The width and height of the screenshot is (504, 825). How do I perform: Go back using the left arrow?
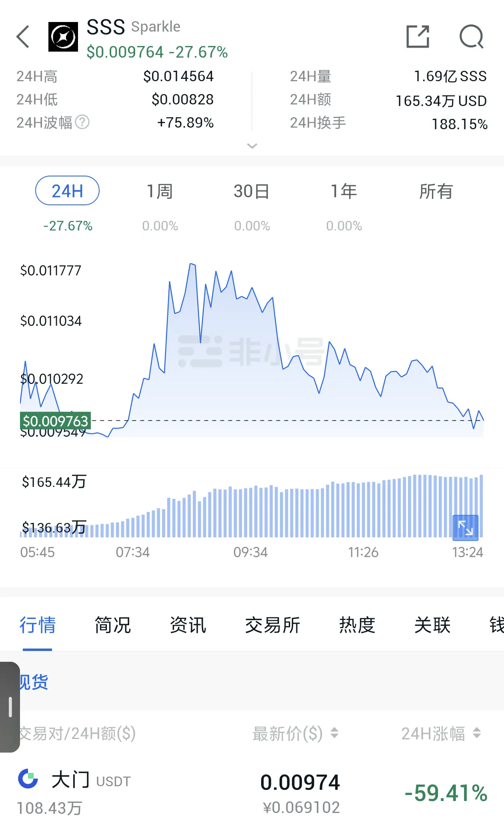(23, 37)
